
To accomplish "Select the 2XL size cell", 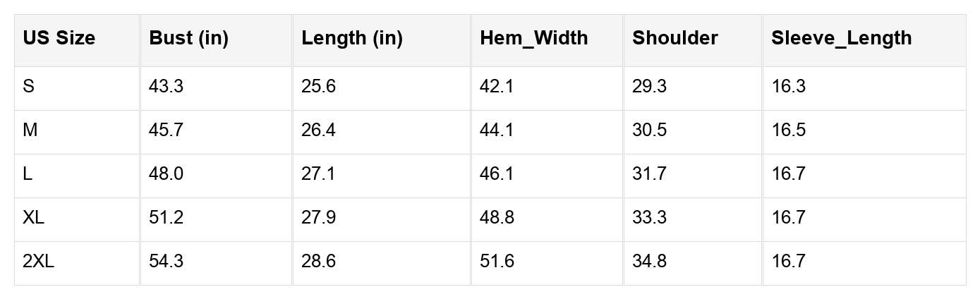I will pyautogui.click(x=38, y=262).
